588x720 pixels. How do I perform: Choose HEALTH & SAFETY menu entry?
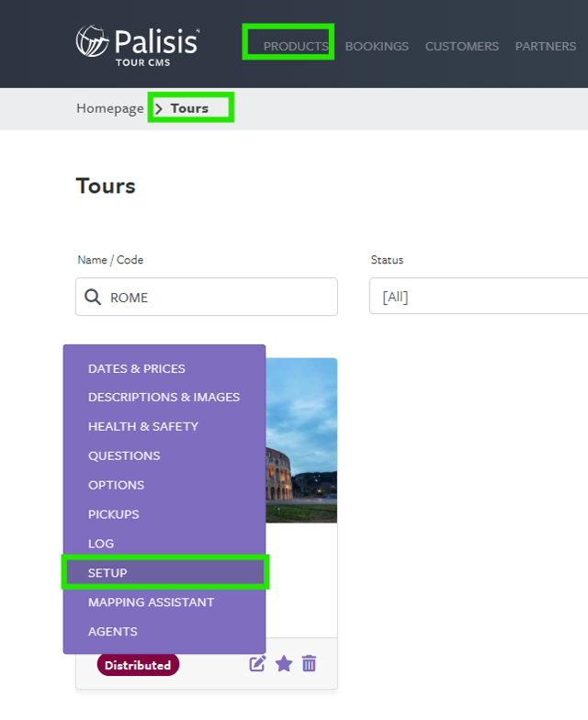click(x=143, y=426)
